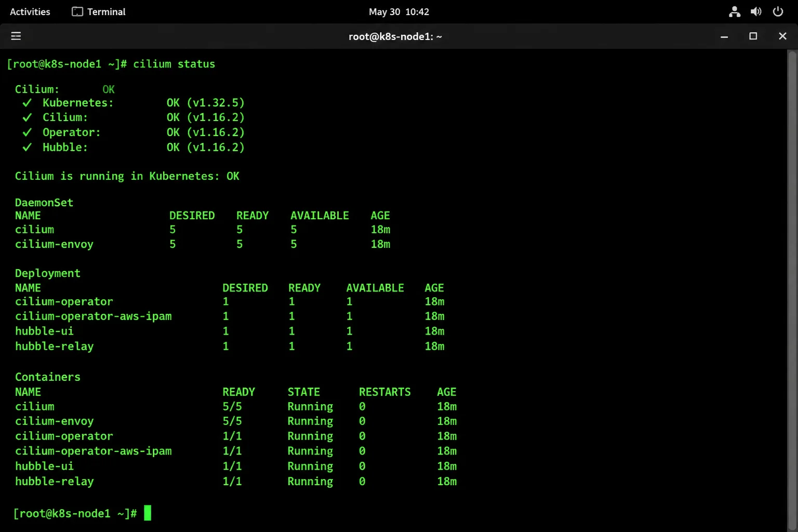Click '5/5' ready value for Containers cilium-envoy
Viewport: 798px width, 532px height.
(x=232, y=421)
